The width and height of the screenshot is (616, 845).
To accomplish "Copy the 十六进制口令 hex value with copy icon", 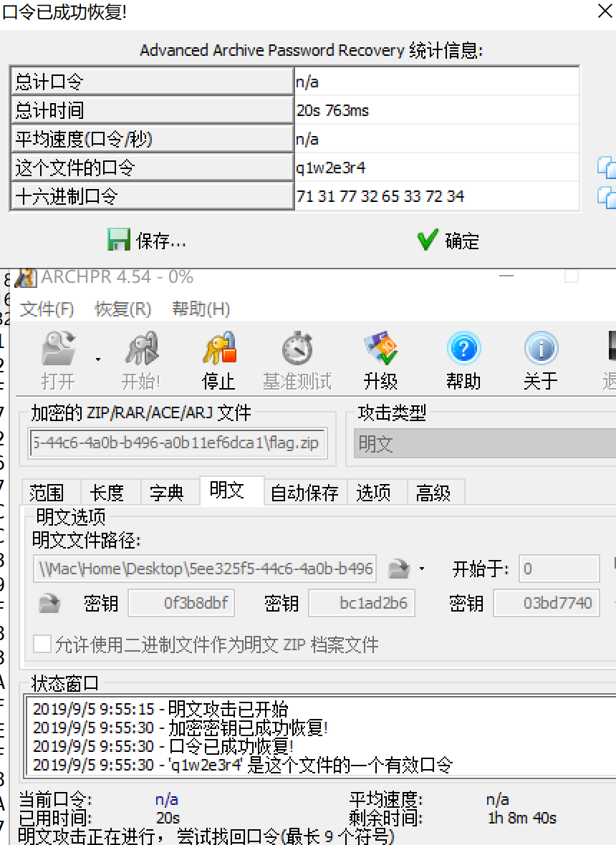I will pyautogui.click(x=607, y=197).
